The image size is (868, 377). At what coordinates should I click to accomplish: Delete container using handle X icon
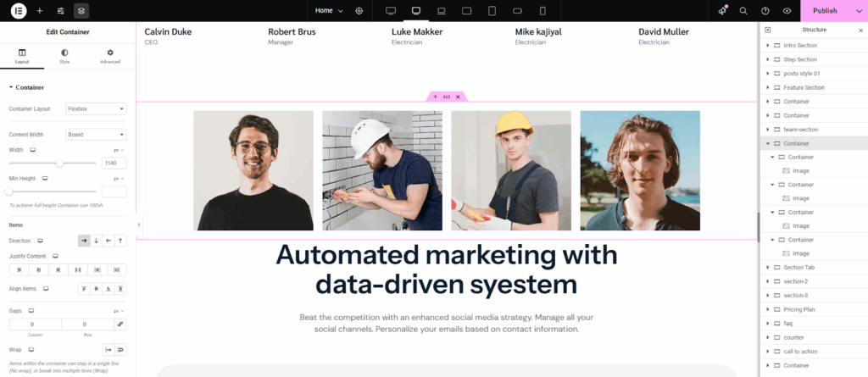click(458, 97)
